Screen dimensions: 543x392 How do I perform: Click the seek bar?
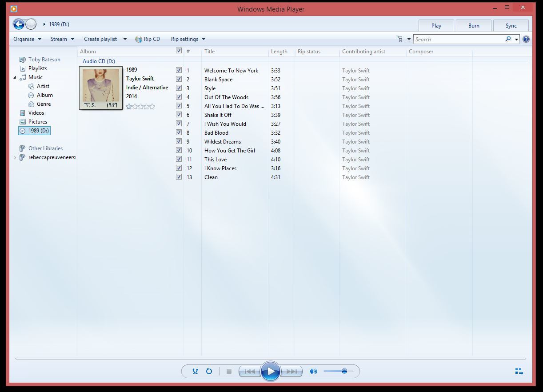(x=271, y=358)
